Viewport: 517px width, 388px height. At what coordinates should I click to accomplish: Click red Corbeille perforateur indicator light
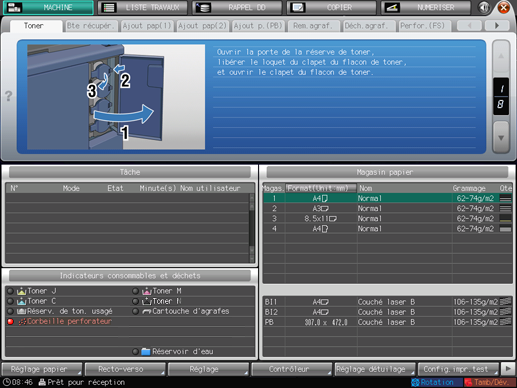[10, 322]
